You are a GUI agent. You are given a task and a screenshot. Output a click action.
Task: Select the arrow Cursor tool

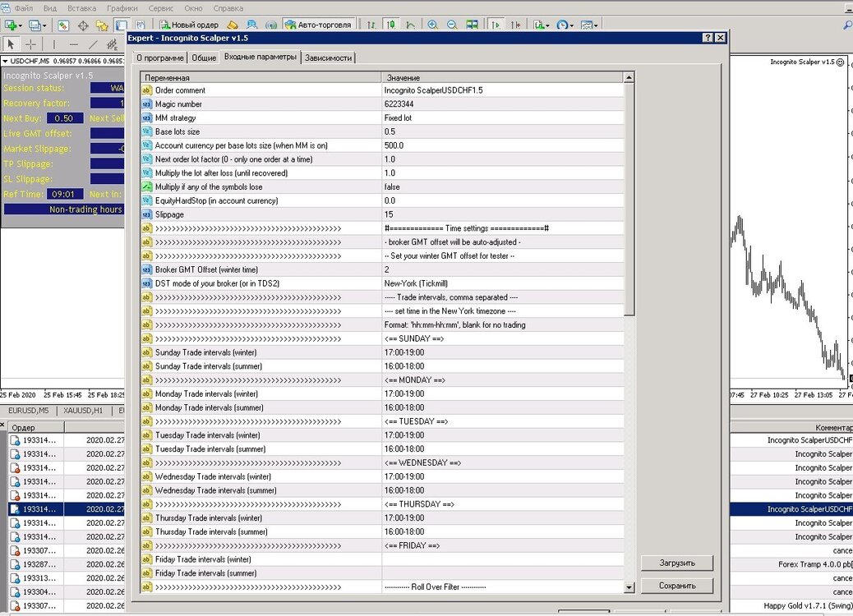tap(11, 44)
